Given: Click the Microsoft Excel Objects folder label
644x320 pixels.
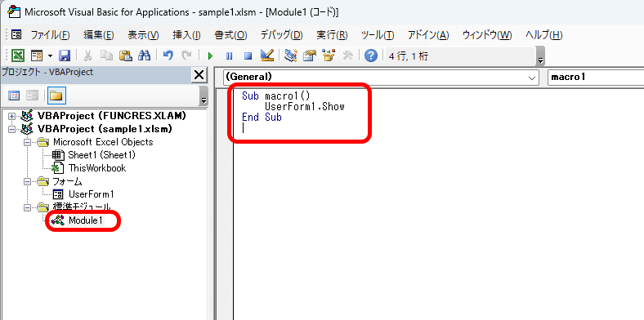Looking at the screenshot, I should pos(103,142).
